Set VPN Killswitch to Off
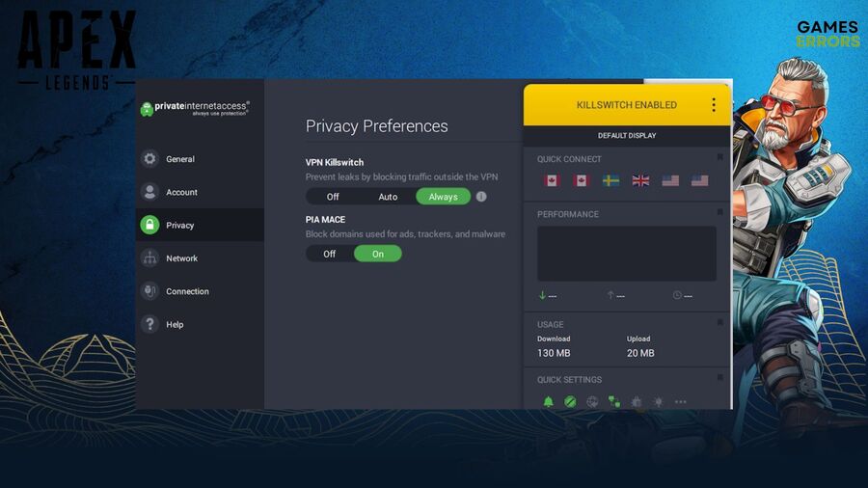 [333, 197]
